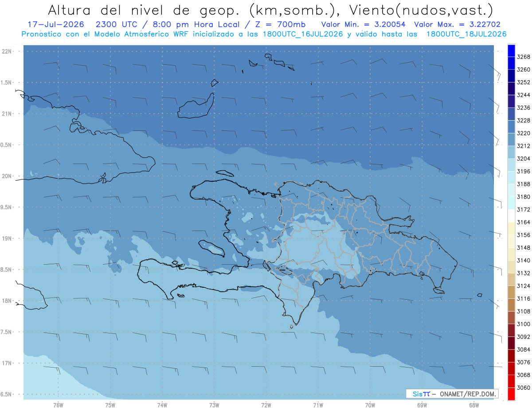
Task: Select the '73W' longitude label
Action: [214, 405]
